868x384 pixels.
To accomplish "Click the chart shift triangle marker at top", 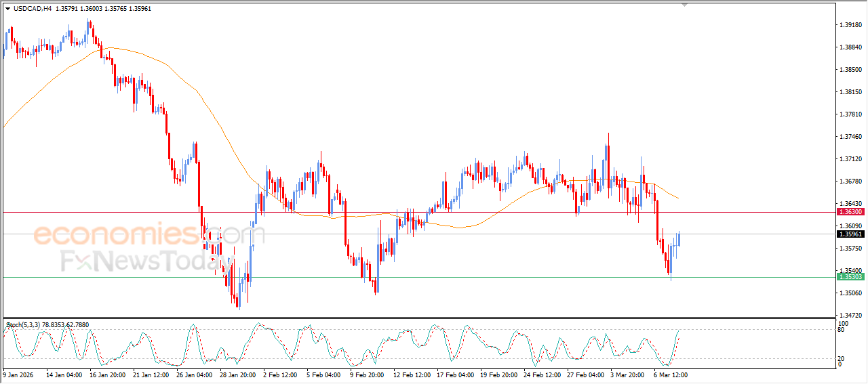I will 686,4.
